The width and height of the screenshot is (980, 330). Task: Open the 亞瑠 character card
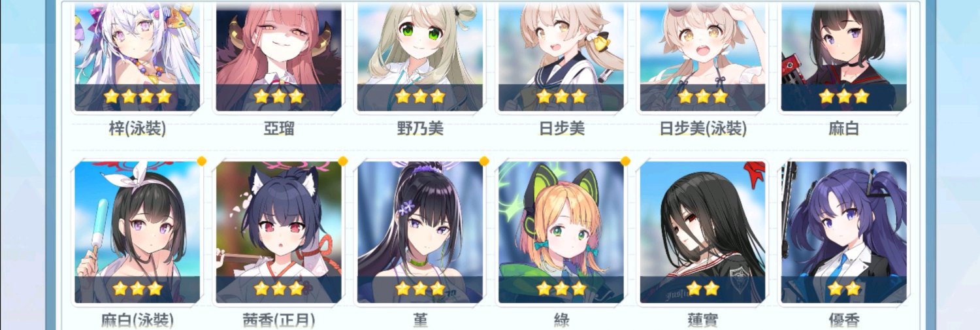[278, 58]
